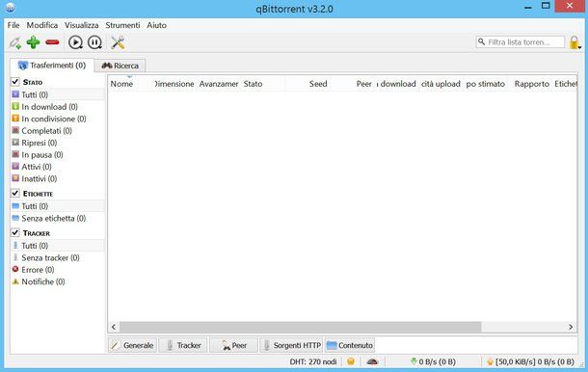Click the yellow padlock lock interface icon
The width and height of the screenshot is (588, 372).
[x=575, y=42]
